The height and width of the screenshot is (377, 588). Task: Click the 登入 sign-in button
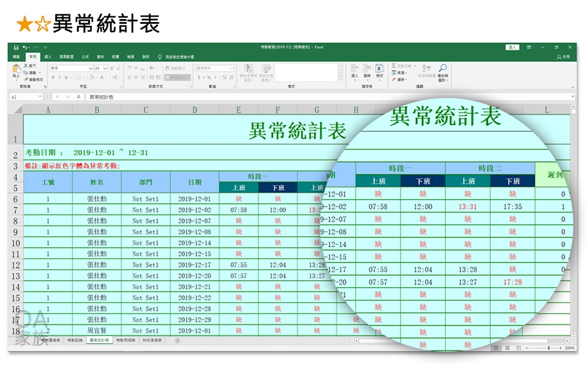tap(512, 47)
